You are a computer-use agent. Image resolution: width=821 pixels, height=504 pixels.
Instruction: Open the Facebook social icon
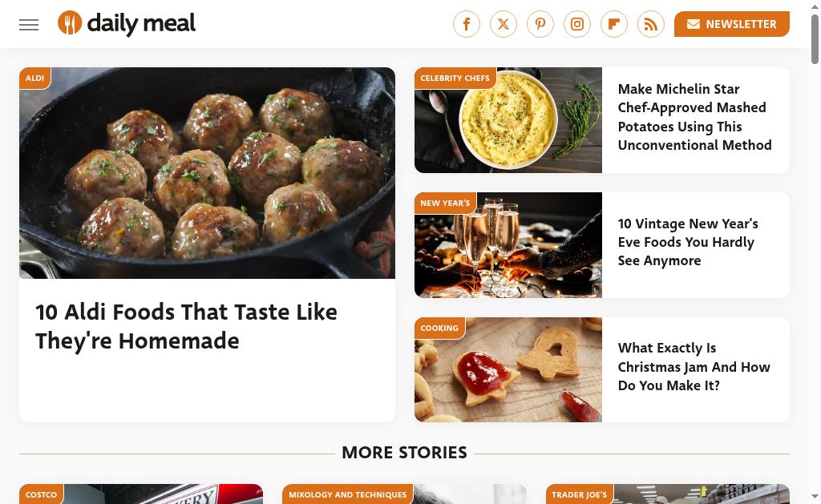point(467,24)
